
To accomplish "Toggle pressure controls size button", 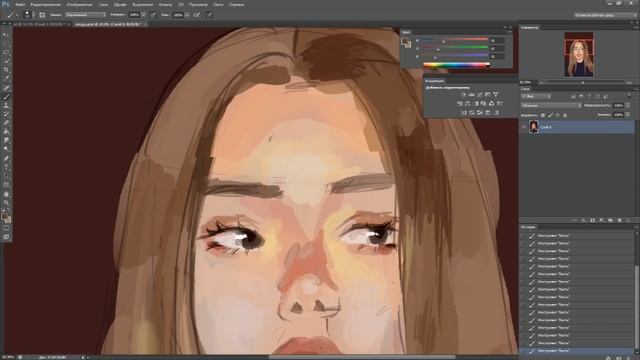I will [x=209, y=15].
